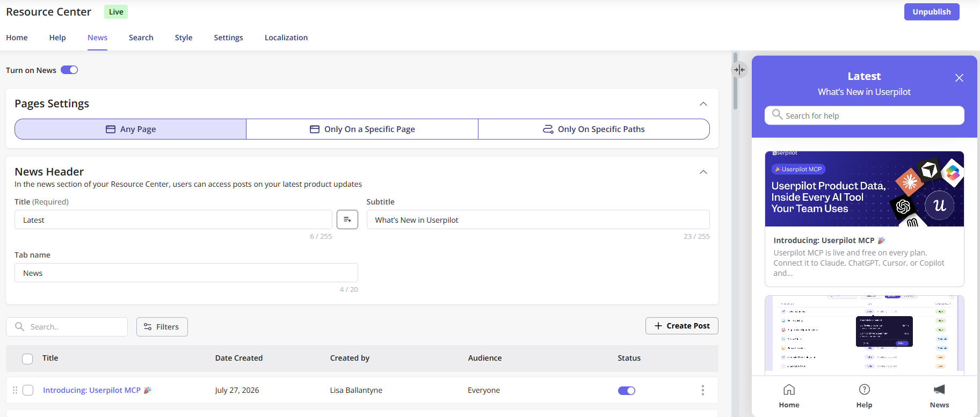Click the News megaphone icon in preview
Image resolution: width=980 pixels, height=417 pixels.
click(939, 390)
